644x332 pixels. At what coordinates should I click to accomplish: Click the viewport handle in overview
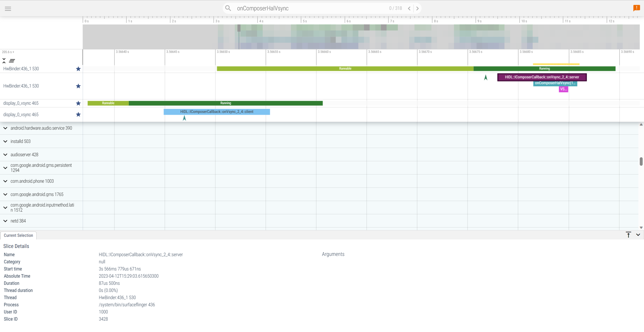click(x=239, y=28)
